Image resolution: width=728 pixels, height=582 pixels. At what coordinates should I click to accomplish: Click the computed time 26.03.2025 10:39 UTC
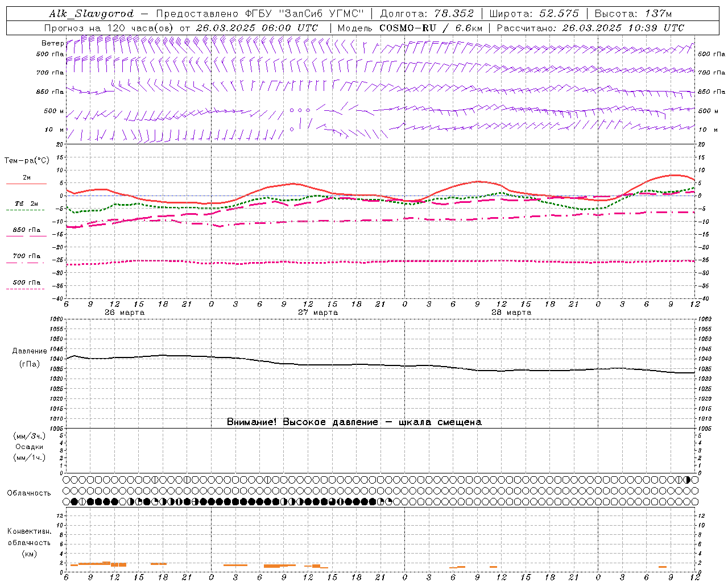[x=623, y=28]
